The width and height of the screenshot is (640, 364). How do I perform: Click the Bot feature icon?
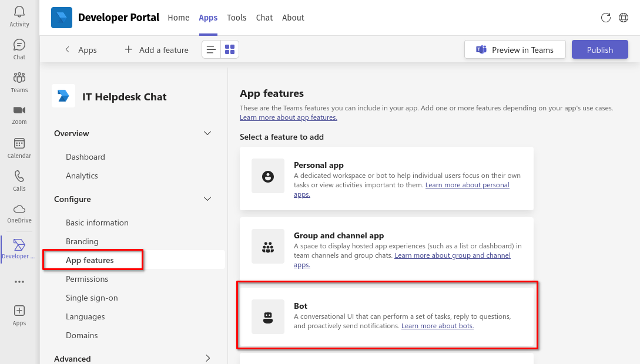[x=268, y=317]
